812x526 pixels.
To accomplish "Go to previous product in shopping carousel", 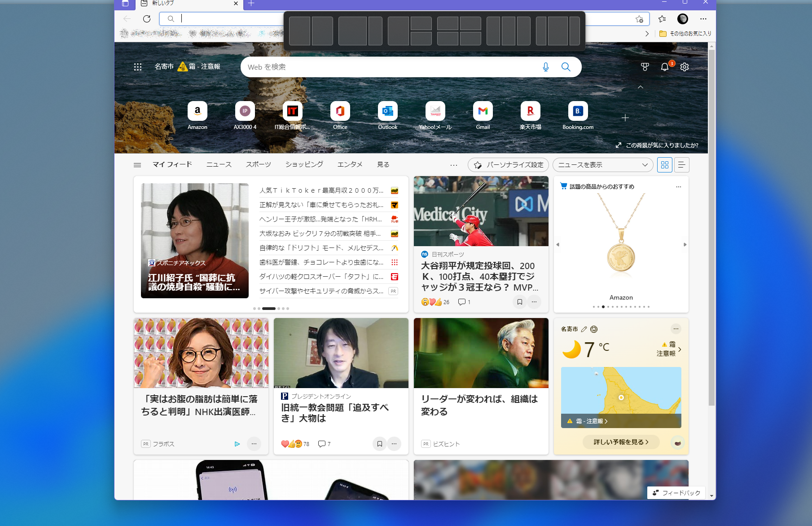I will [x=558, y=245].
